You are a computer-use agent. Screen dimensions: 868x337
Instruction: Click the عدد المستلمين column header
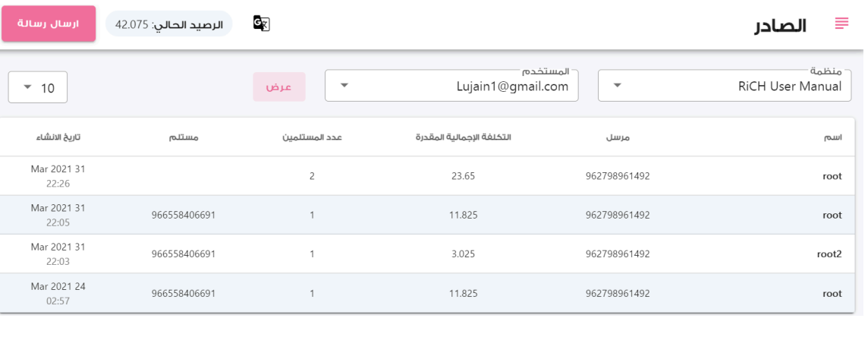(312, 137)
